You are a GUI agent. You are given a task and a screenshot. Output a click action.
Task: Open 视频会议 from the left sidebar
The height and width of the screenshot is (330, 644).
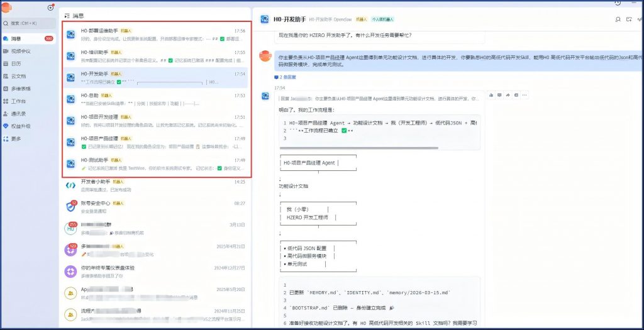pyautogui.click(x=21, y=51)
